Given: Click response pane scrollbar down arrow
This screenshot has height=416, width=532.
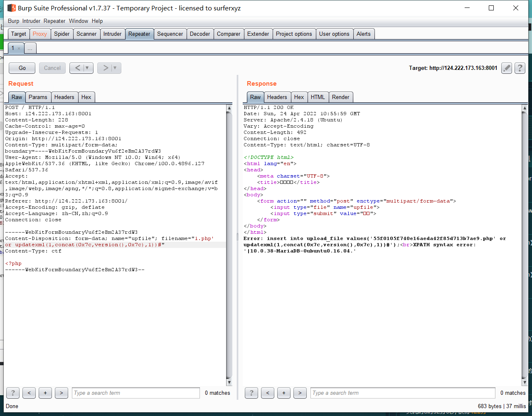Looking at the screenshot, I should (x=525, y=382).
